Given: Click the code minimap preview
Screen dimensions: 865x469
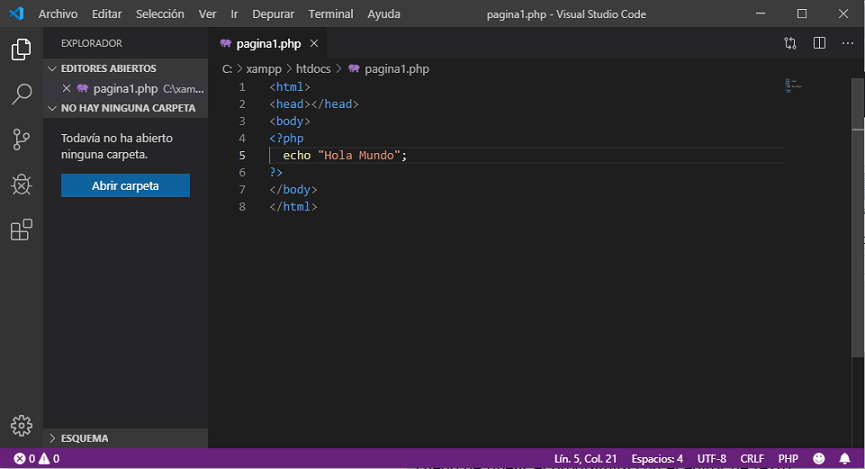Looking at the screenshot, I should click(793, 86).
